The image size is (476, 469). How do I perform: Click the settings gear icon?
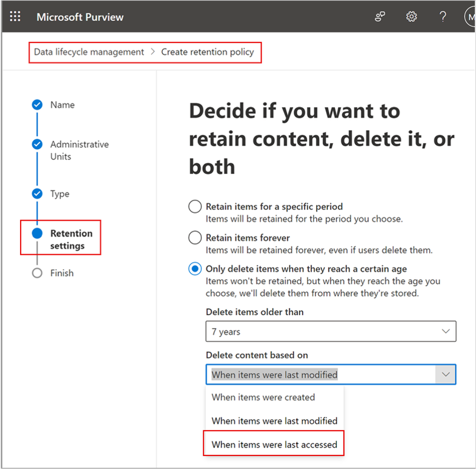click(x=411, y=17)
